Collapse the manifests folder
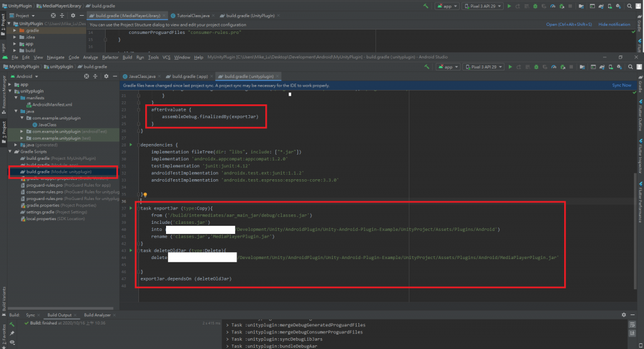Image resolution: width=644 pixels, height=349 pixels. [x=16, y=97]
